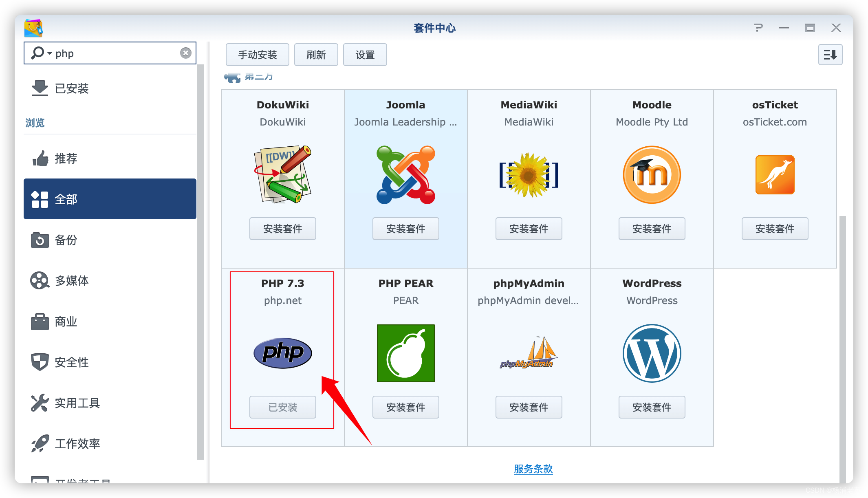Select the 全部 category

pyautogui.click(x=110, y=199)
